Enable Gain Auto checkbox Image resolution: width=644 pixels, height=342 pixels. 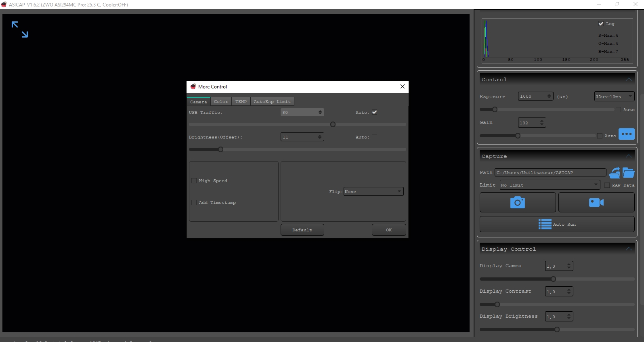[x=600, y=136]
